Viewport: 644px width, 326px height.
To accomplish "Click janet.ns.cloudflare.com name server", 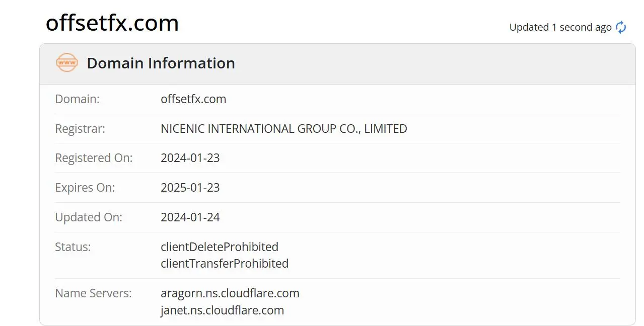I will [x=222, y=310].
